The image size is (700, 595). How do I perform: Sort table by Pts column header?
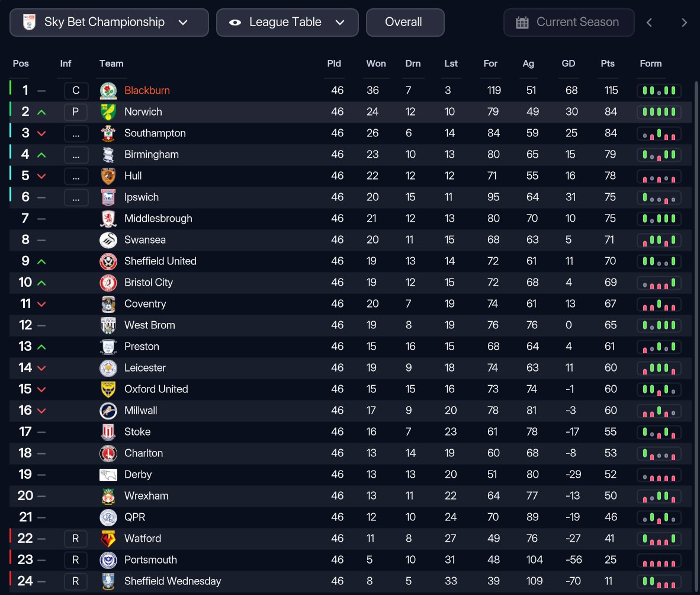[607, 63]
